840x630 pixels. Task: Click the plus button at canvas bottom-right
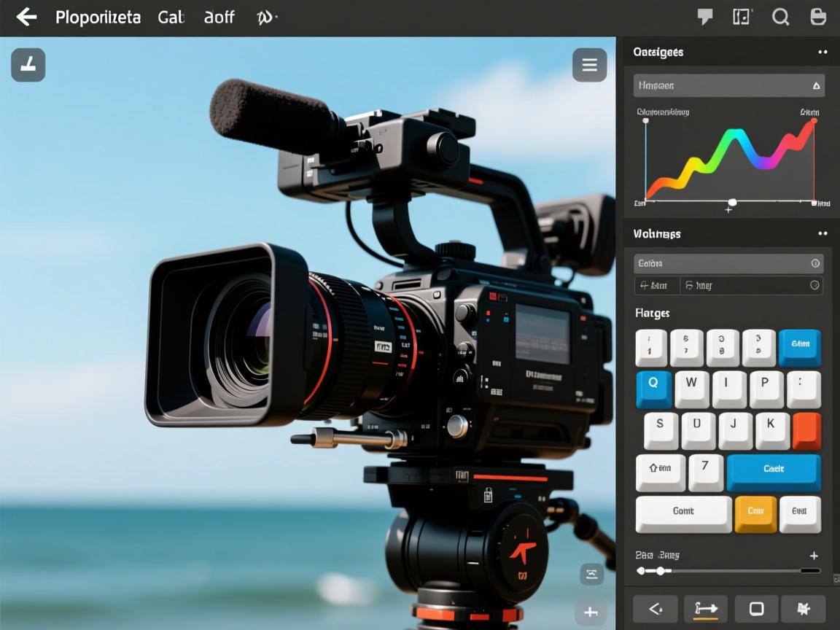pyautogui.click(x=591, y=612)
